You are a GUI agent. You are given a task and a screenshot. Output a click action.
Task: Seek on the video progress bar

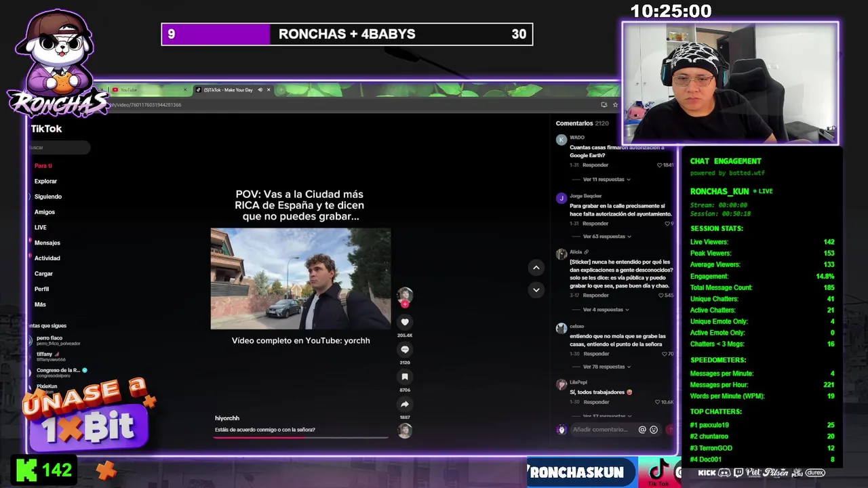pos(301,437)
